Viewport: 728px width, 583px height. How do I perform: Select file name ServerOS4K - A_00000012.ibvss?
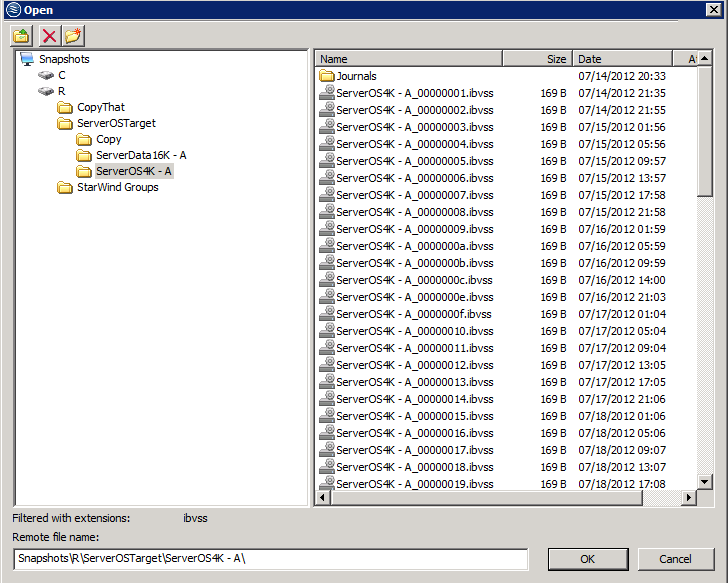coord(415,365)
